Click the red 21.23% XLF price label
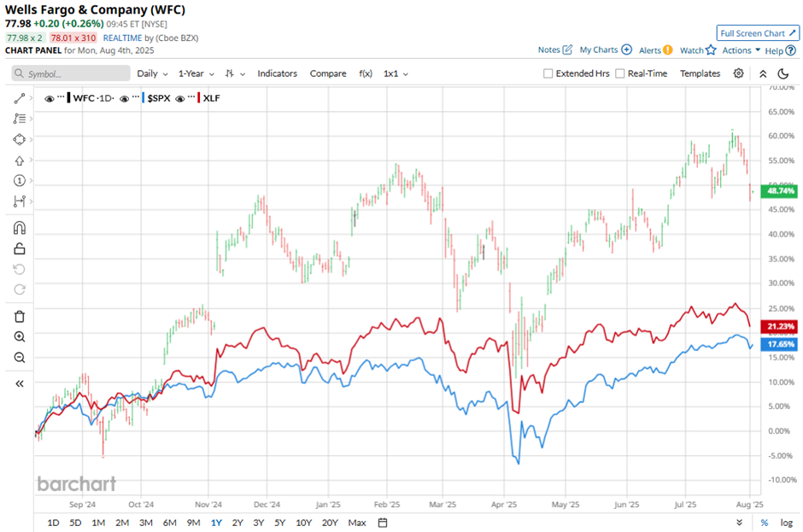803x532 pixels. click(x=780, y=326)
